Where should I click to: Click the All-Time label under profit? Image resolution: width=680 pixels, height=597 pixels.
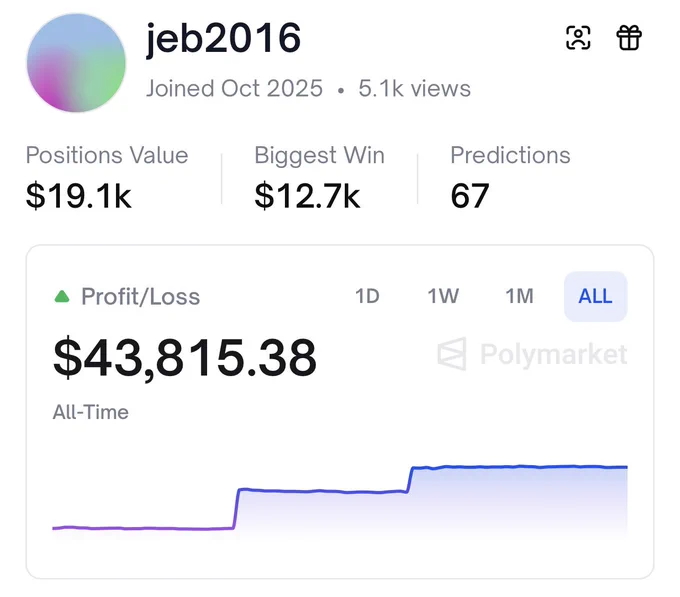(x=91, y=412)
